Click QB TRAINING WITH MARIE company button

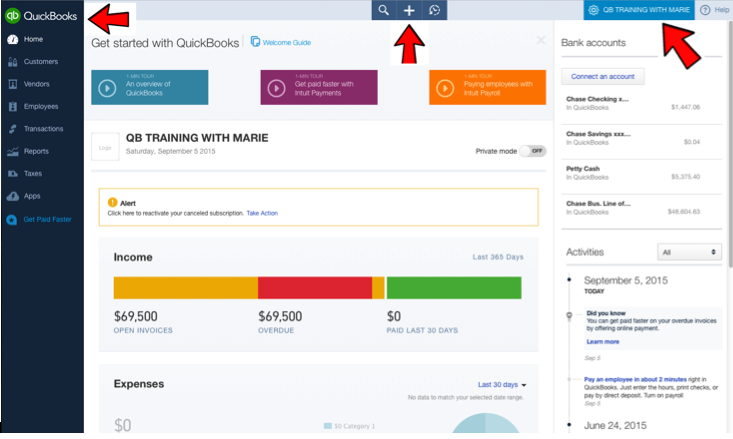[x=639, y=10]
